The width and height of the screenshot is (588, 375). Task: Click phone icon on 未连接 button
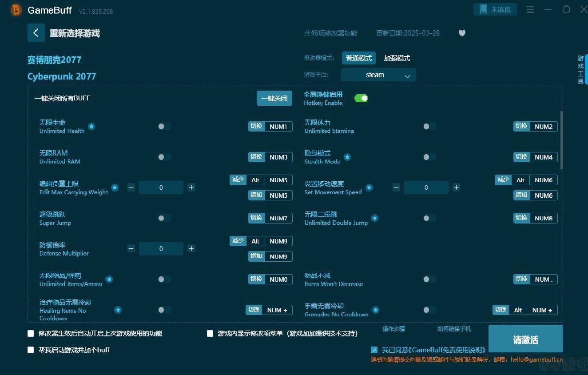483,9
